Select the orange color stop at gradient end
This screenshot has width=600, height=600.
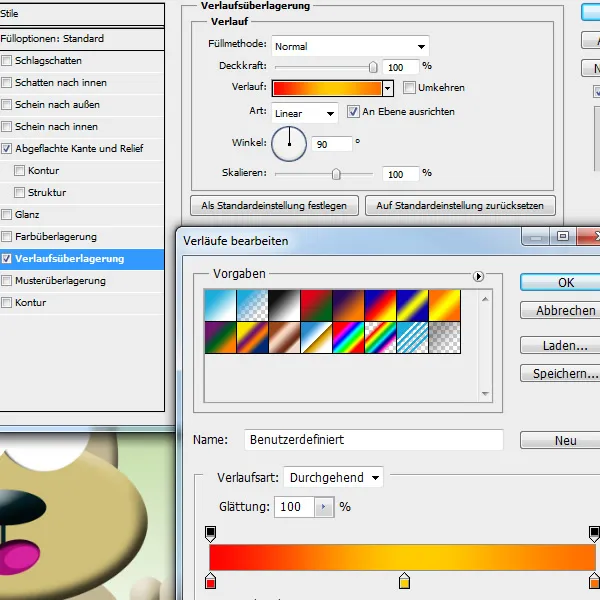(x=594, y=580)
